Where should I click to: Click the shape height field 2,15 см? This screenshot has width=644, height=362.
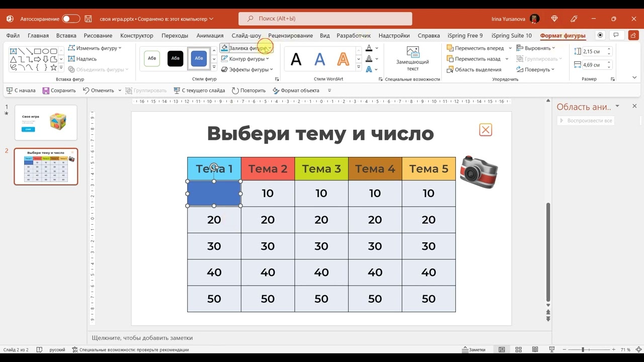click(594, 52)
